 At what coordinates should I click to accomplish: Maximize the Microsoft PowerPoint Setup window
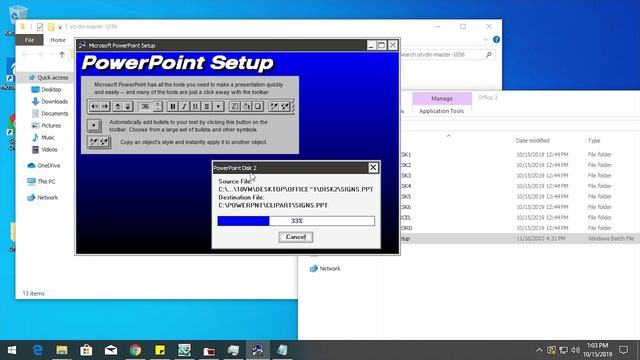point(381,45)
